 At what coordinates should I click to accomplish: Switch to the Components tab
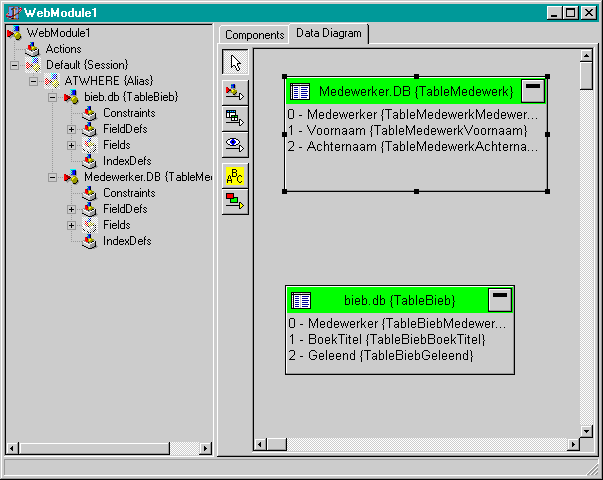254,35
